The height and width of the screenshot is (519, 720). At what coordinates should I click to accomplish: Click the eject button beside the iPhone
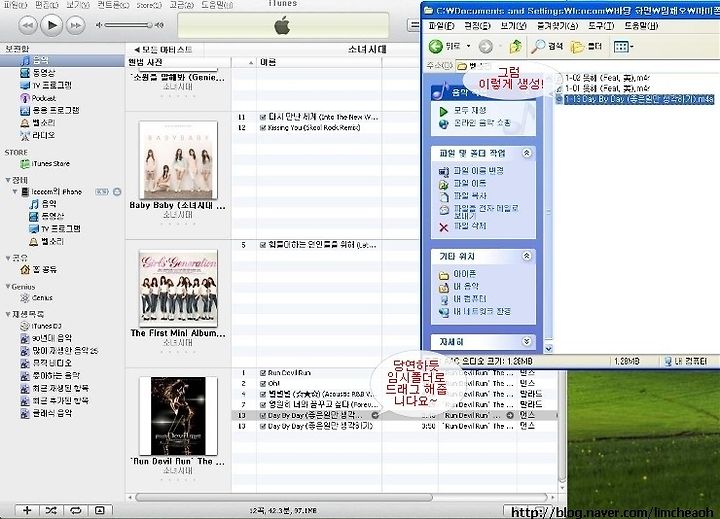tap(117, 192)
